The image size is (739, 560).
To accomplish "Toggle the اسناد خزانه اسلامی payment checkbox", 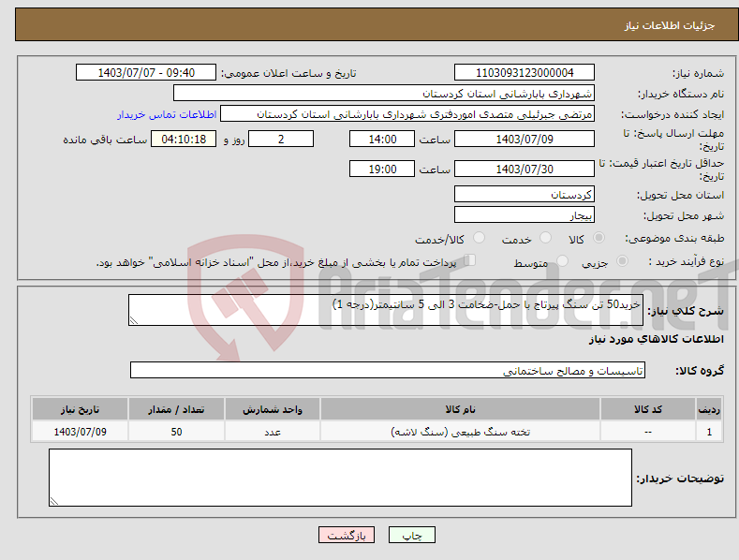I will 470,259.
